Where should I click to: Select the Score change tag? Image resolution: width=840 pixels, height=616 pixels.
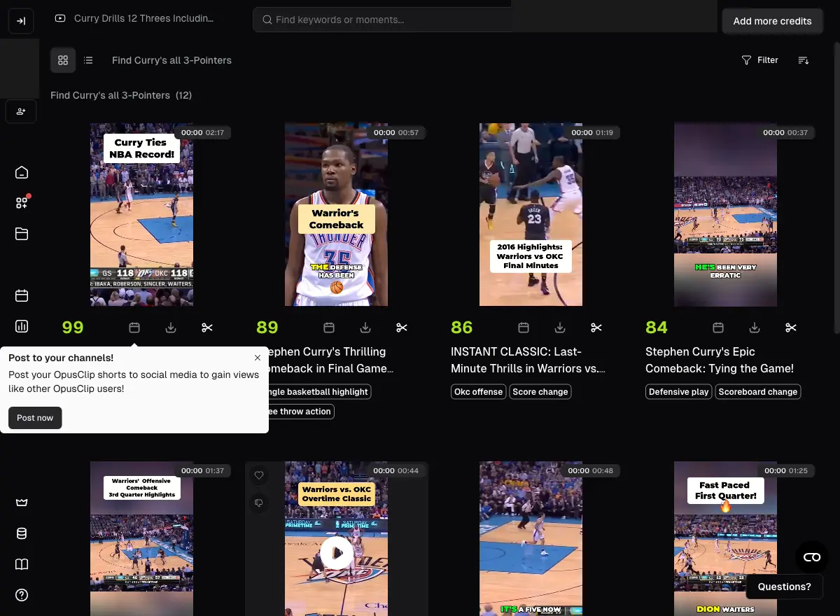540,392
